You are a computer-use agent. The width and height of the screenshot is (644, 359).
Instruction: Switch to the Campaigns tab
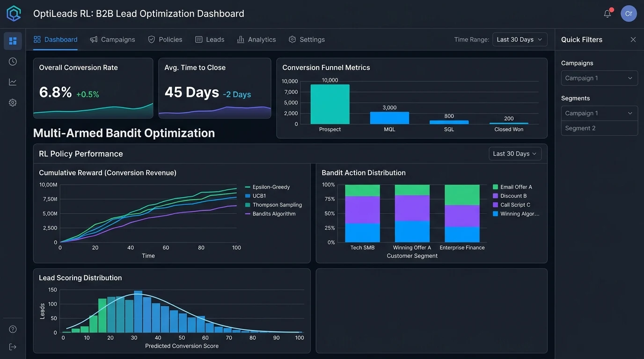tap(112, 40)
